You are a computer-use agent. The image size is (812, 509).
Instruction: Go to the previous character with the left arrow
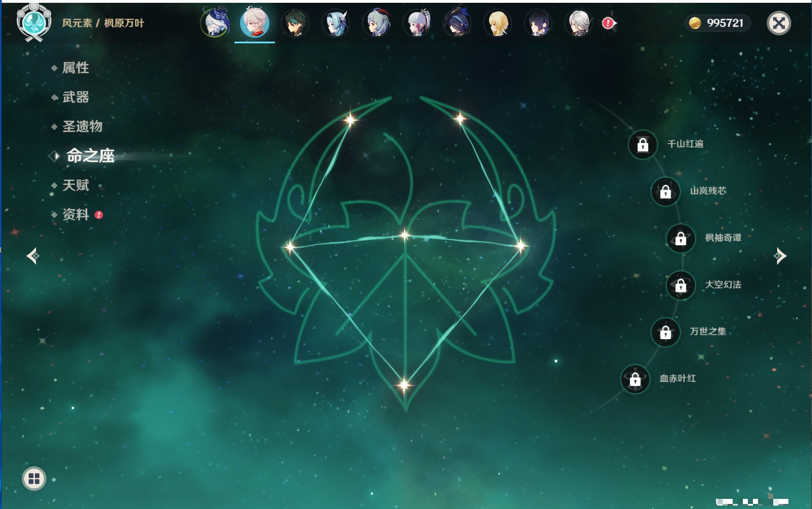tap(33, 256)
